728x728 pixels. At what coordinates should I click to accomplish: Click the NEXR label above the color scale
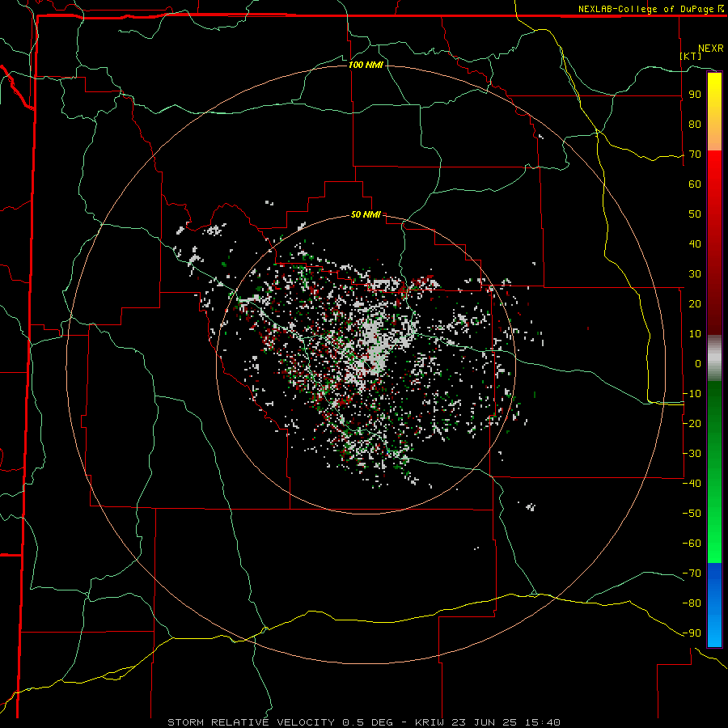click(711, 49)
